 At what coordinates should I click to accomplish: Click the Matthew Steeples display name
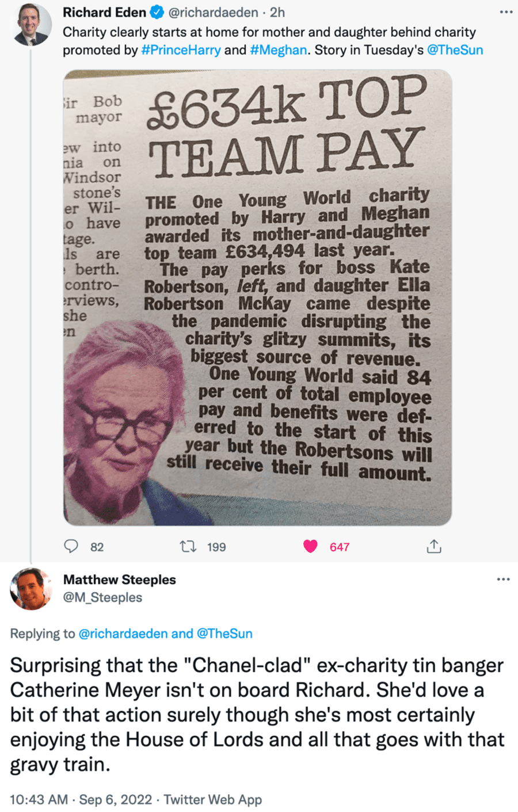click(120, 580)
